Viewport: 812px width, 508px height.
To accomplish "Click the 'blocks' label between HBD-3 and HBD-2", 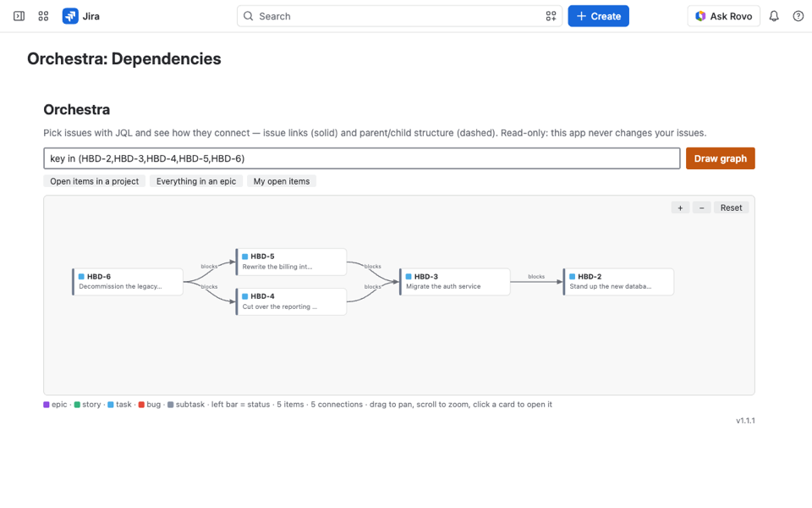I will (x=536, y=277).
